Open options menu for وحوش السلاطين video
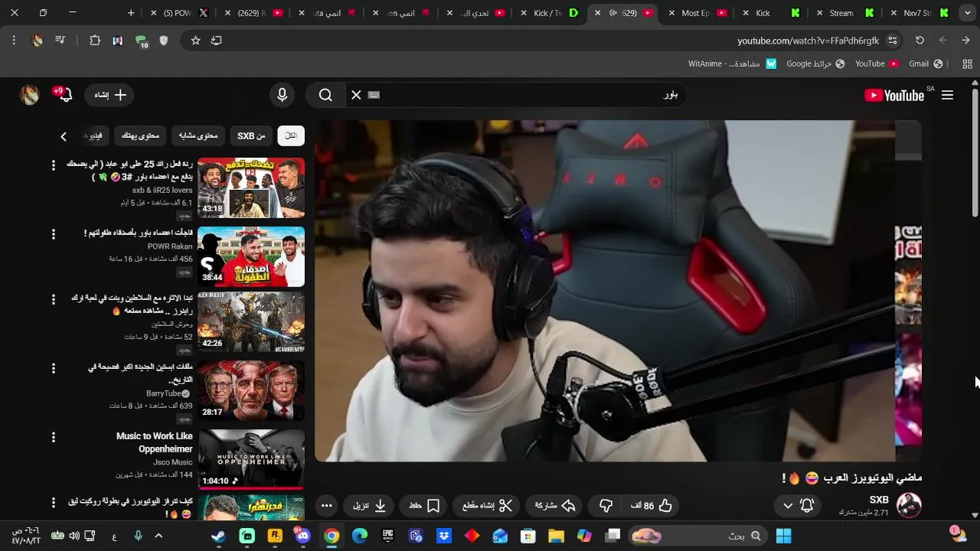The image size is (980, 551). click(53, 298)
